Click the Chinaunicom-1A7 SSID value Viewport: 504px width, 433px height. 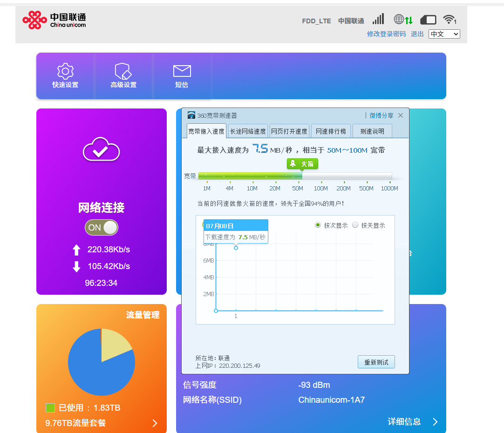point(331,400)
